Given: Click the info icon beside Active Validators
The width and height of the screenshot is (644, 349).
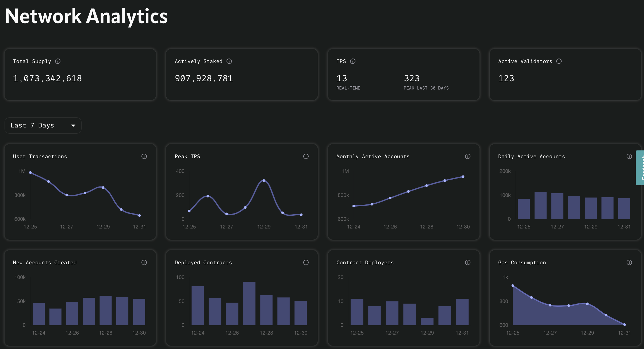Looking at the screenshot, I should click(559, 61).
